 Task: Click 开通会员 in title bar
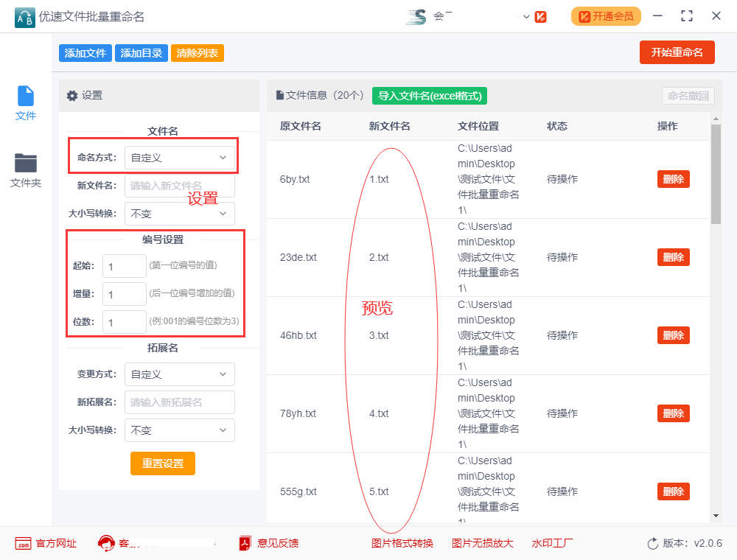(606, 15)
